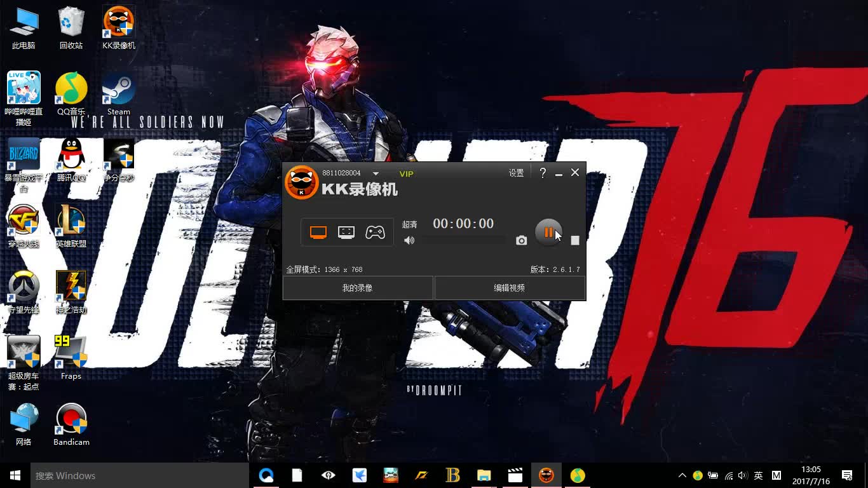Open the 神之浩劫 desktop shortcut
The height and width of the screenshot is (488, 868).
click(x=71, y=292)
